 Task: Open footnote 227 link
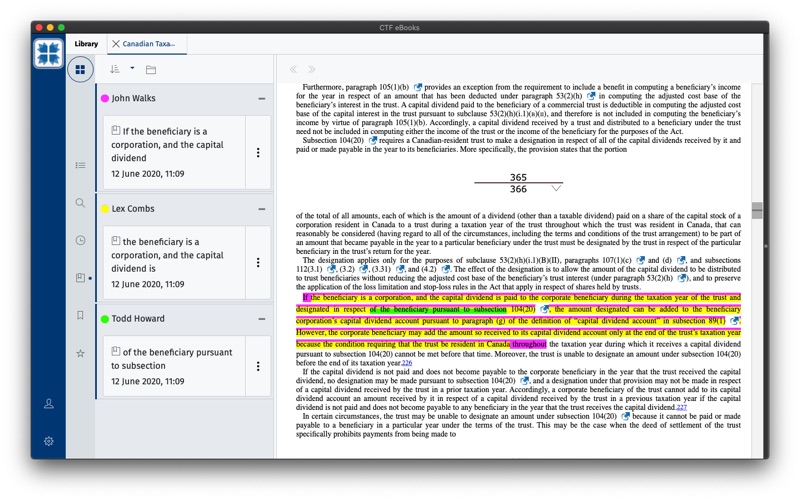click(x=682, y=407)
